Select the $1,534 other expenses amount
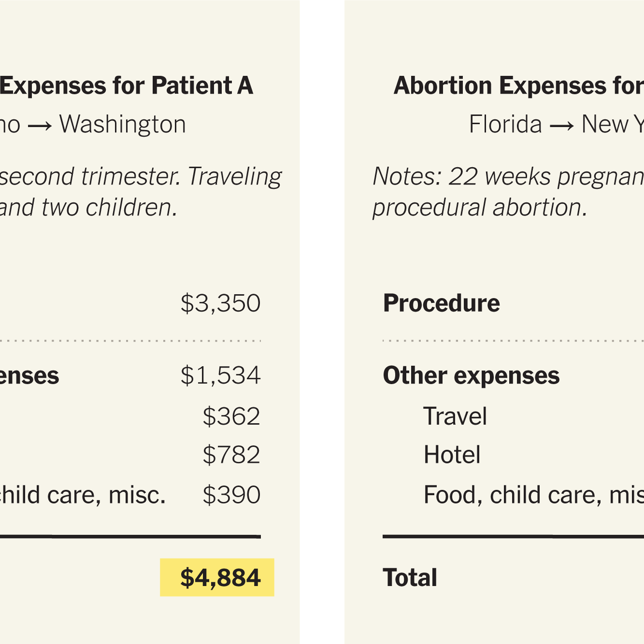This screenshot has width=644, height=644. pos(220,375)
